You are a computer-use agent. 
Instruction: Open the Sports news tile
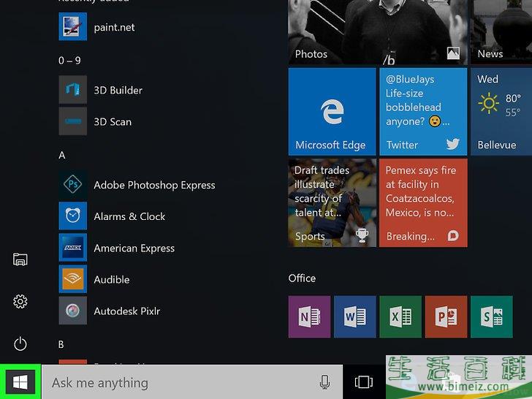click(x=332, y=203)
